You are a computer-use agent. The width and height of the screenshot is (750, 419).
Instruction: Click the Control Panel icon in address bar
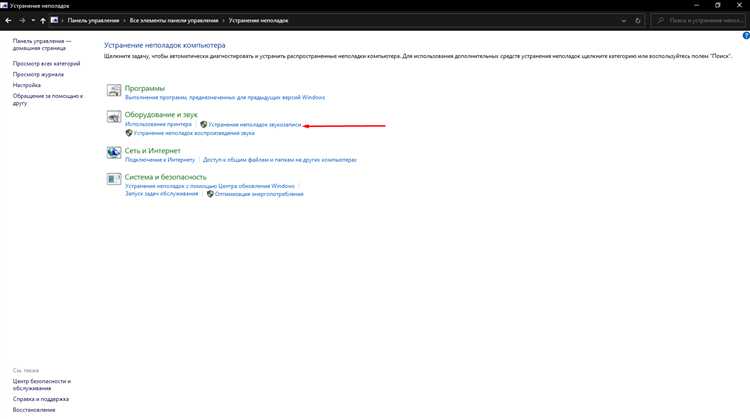[x=55, y=20]
